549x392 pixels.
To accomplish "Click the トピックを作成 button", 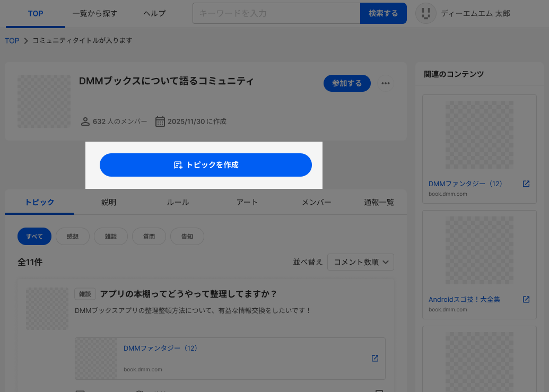I will pos(206,165).
